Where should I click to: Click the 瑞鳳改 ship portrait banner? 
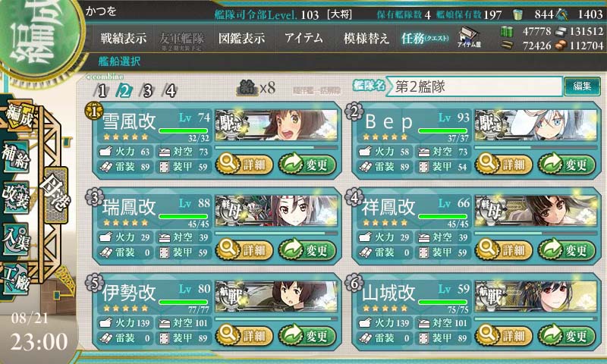[x=276, y=211]
